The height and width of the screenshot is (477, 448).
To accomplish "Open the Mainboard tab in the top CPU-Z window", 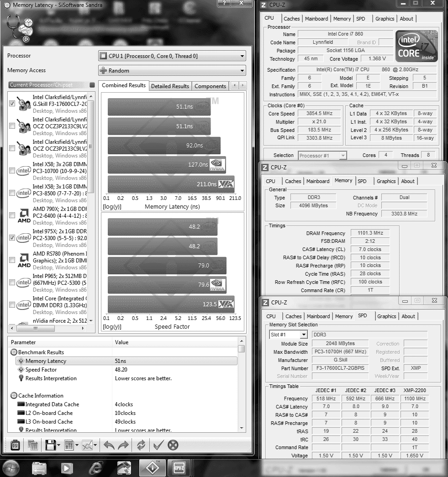I will pos(316,19).
